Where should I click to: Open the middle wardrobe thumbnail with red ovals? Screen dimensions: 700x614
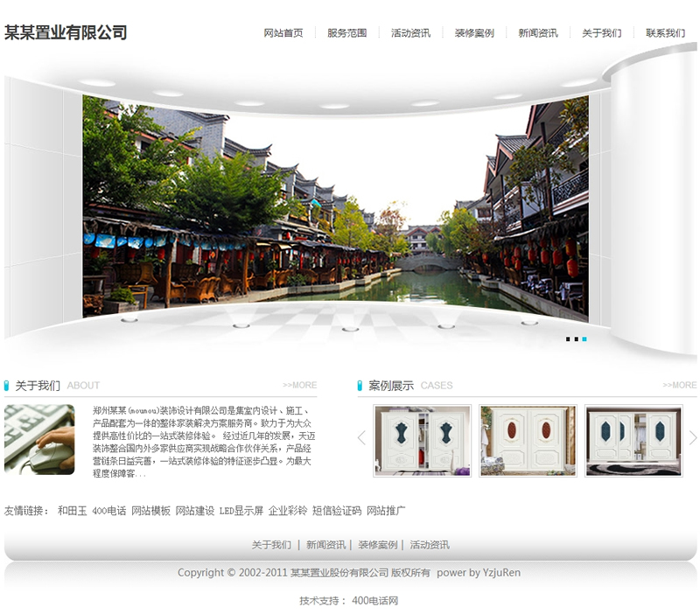coord(528,440)
